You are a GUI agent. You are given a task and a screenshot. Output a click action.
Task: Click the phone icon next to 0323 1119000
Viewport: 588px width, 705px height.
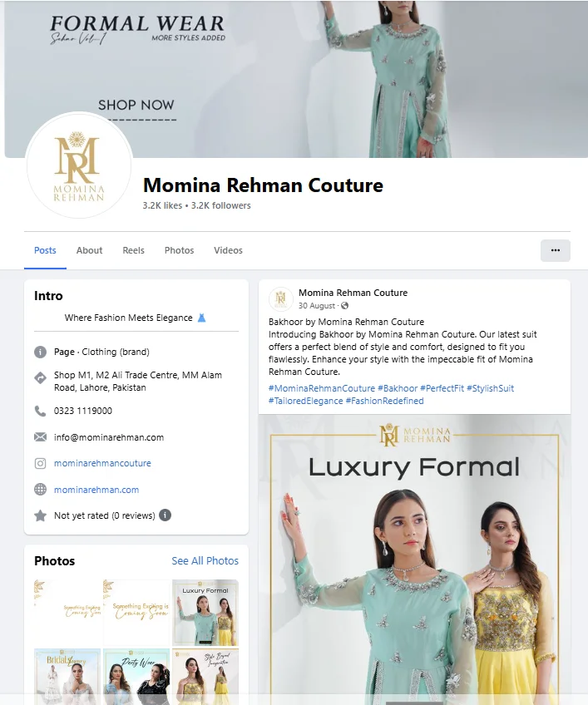[40, 411]
